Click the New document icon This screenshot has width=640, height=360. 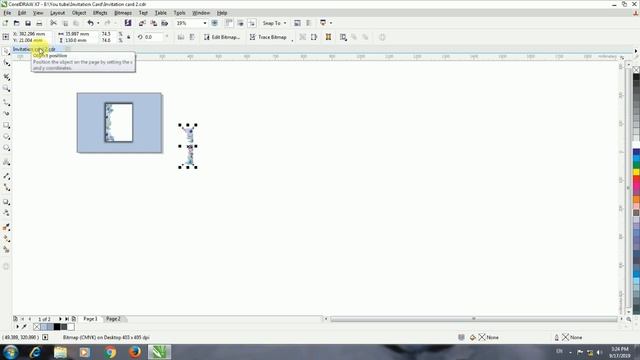pyautogui.click(x=5, y=23)
